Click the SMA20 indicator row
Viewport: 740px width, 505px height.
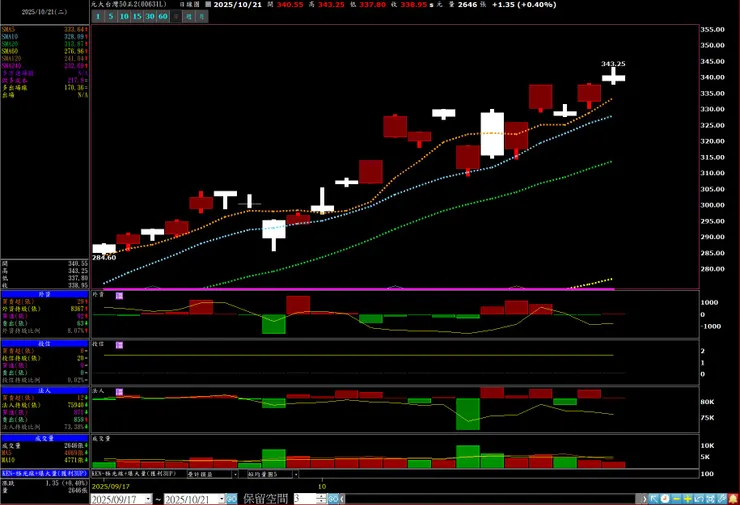pos(44,44)
